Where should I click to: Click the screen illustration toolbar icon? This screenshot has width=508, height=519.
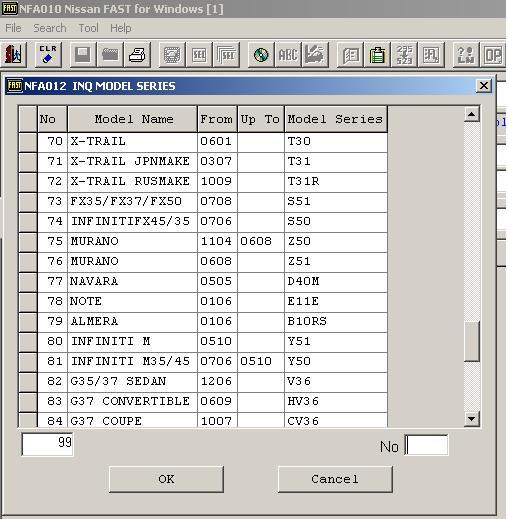click(x=172, y=54)
